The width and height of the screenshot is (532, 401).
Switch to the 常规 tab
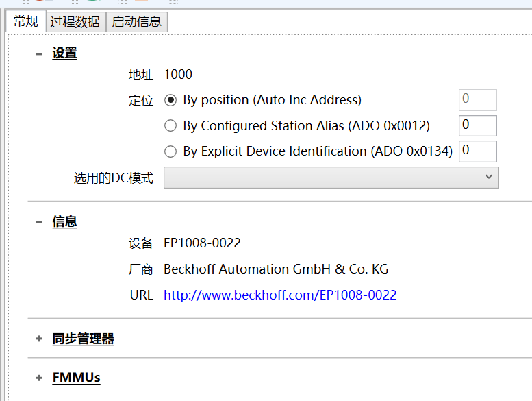[26, 21]
